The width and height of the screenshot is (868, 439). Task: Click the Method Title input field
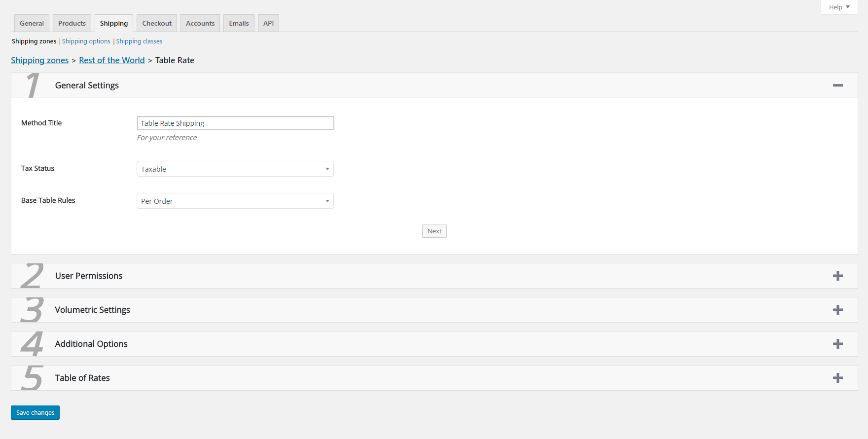pos(235,123)
